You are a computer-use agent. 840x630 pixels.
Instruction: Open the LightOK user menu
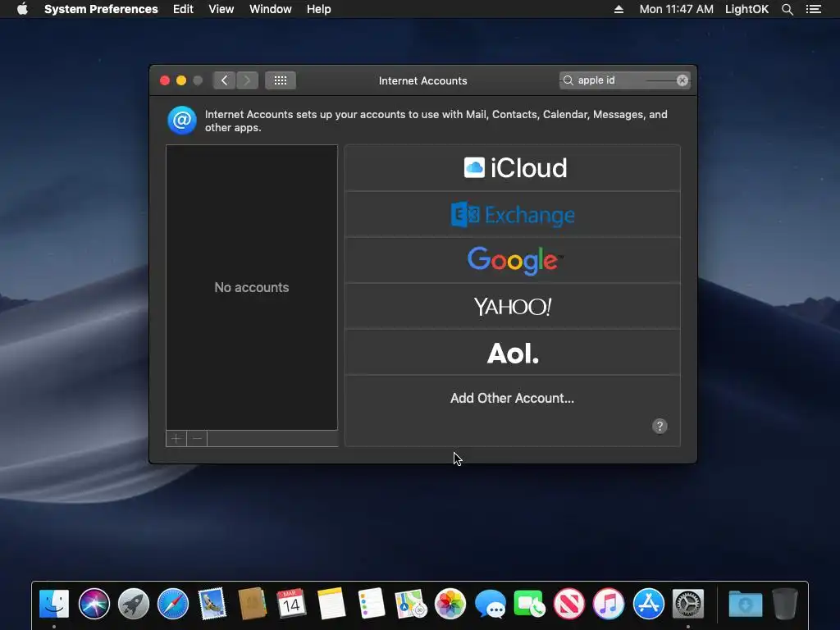(746, 9)
